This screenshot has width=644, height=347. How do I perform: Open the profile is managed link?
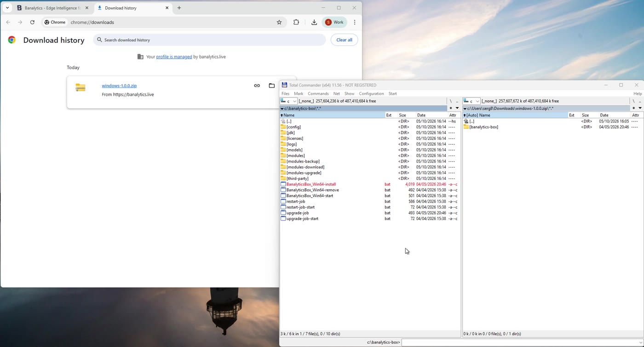click(174, 57)
